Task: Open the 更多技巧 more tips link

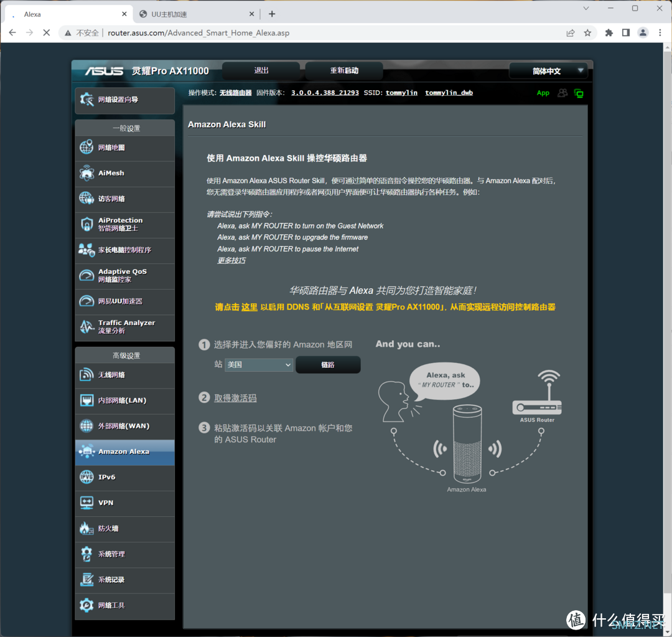Action: click(x=231, y=260)
